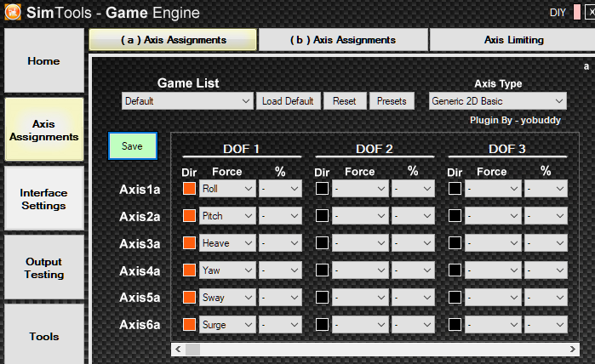
Task: Open the Surge force dropdown for Axis6a
Action: 227,325
